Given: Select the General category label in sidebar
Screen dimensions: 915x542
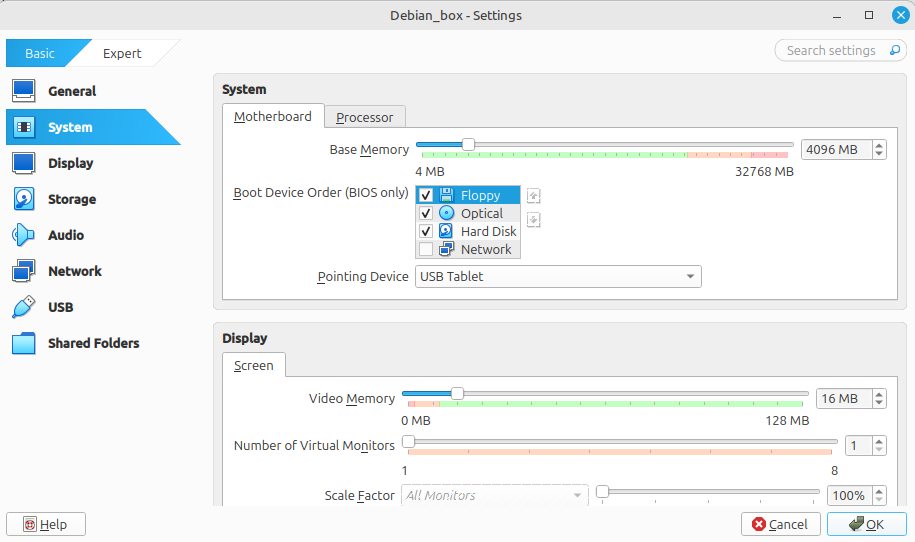Looking at the screenshot, I should (x=72, y=91).
